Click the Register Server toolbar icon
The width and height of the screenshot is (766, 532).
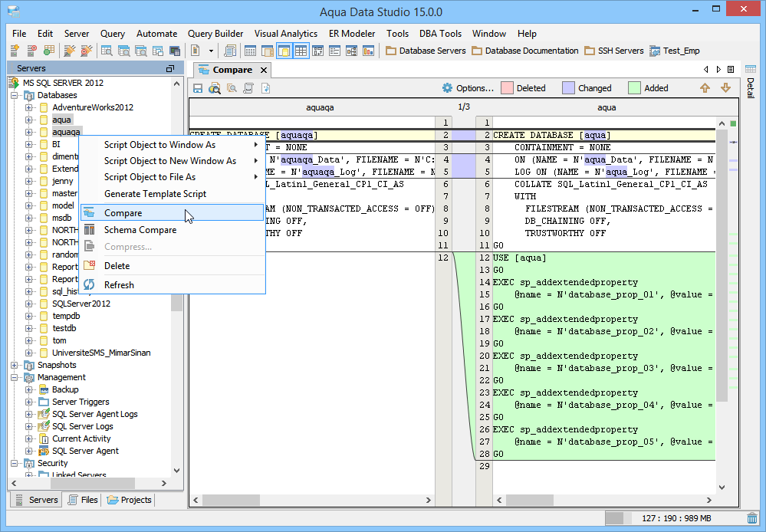pyautogui.click(x=14, y=51)
